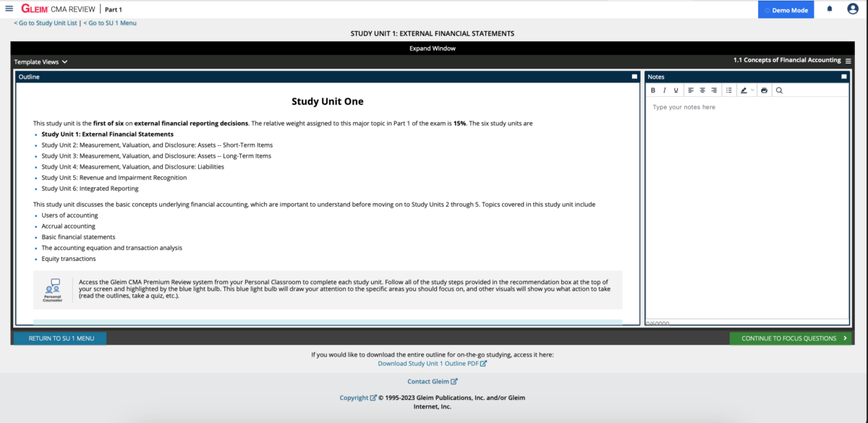The image size is (868, 423).
Task: Open the user account profile icon
Action: 852,9
